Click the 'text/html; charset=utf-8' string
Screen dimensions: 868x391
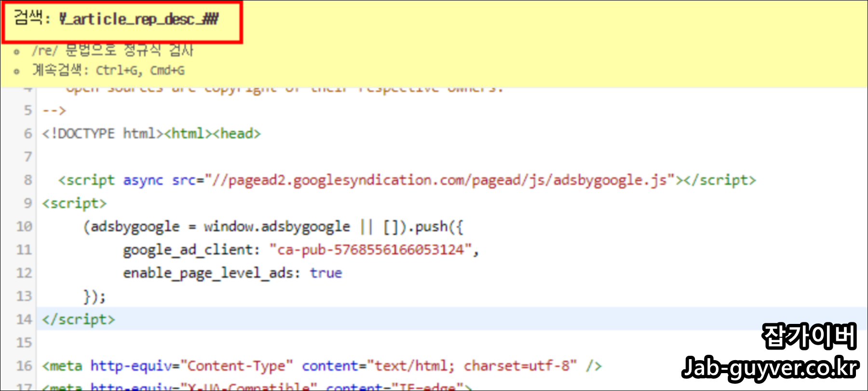point(472,366)
